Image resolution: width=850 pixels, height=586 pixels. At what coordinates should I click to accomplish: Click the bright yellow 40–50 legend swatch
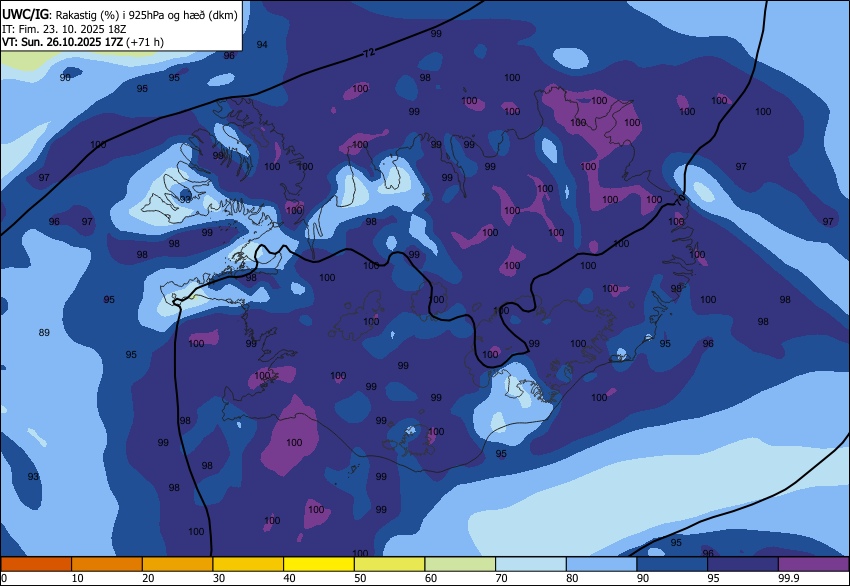(x=319, y=564)
